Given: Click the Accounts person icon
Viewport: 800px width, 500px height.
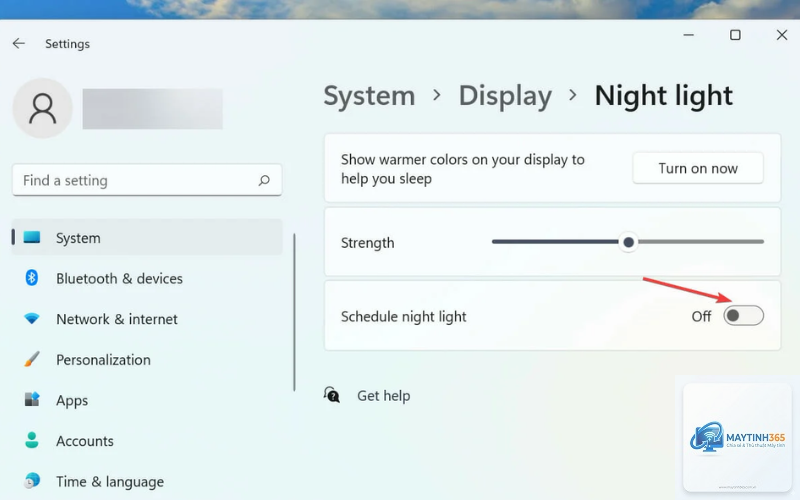Looking at the screenshot, I should coord(32,440).
